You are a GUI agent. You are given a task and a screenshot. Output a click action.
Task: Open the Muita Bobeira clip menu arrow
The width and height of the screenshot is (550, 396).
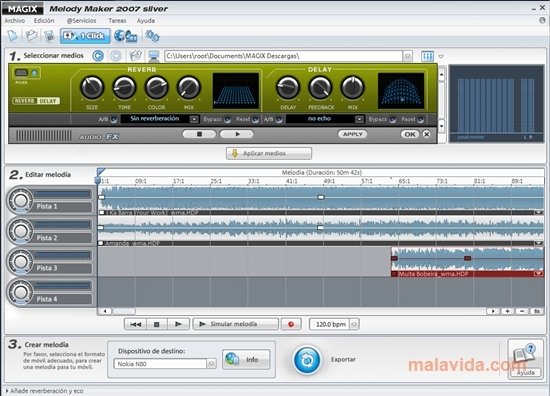click(x=538, y=274)
